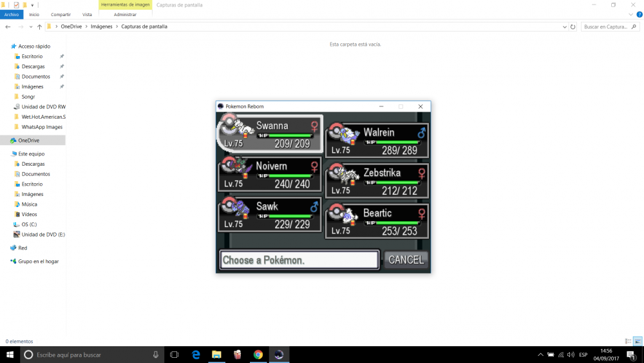Open Quick Access Toolbar customize dropdown
This screenshot has width=644, height=363.
tap(32, 5)
